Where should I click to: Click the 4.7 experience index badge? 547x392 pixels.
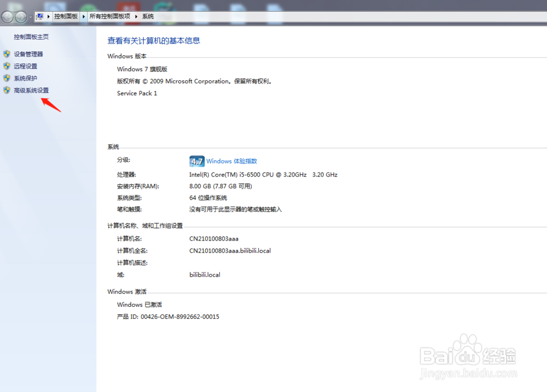[x=197, y=161]
